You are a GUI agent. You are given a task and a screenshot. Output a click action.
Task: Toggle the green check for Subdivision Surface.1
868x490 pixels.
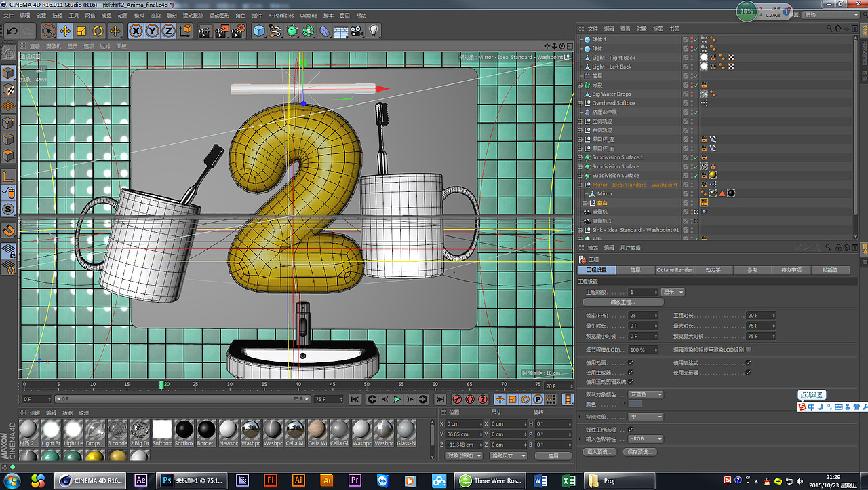(696, 157)
